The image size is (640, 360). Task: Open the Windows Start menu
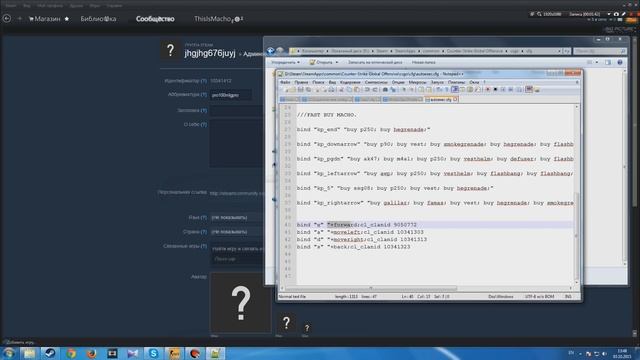[9, 353]
